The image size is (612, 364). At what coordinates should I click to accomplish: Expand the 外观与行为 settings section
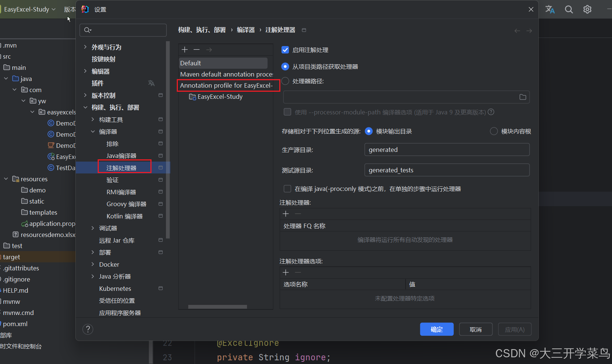86,47
